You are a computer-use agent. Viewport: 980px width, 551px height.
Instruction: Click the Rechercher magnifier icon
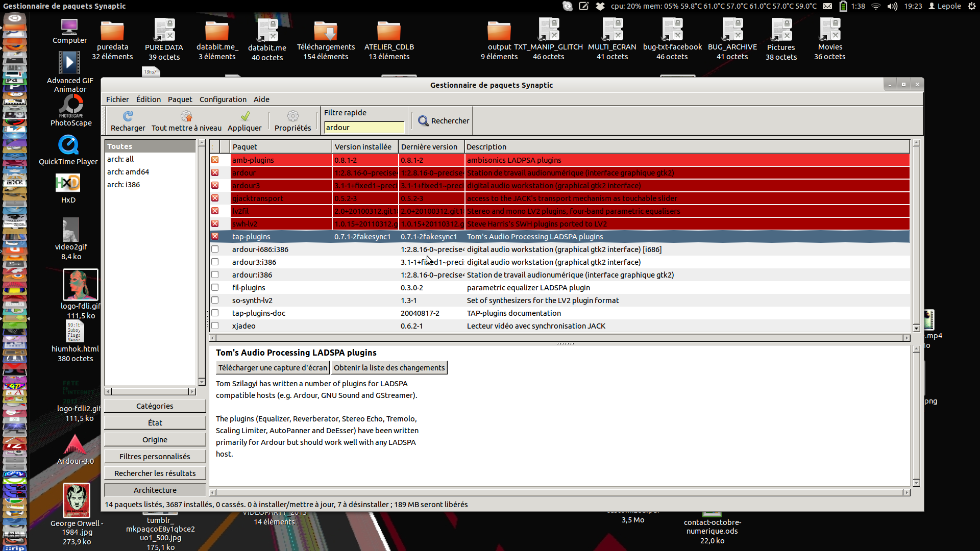(x=423, y=121)
